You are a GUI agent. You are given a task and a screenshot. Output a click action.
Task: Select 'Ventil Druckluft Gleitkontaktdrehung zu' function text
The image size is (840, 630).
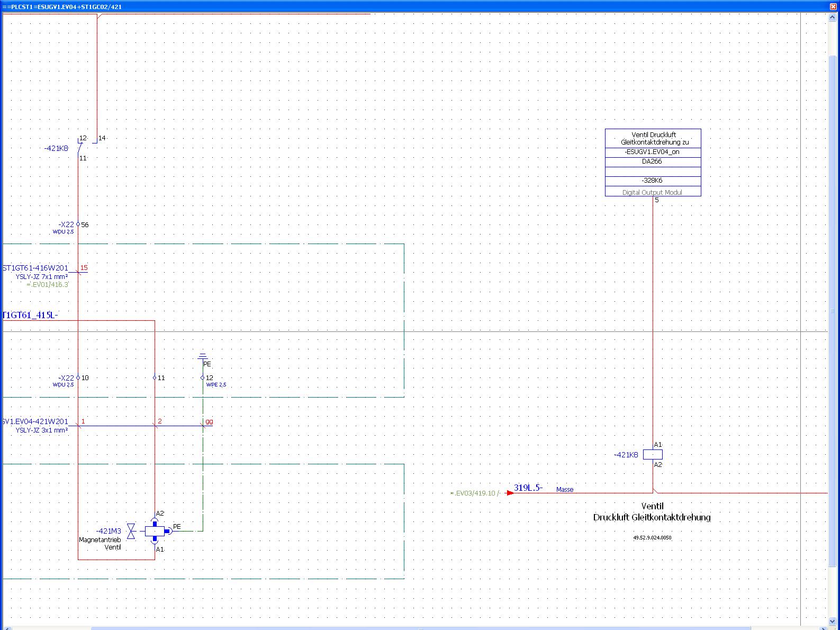coord(654,138)
